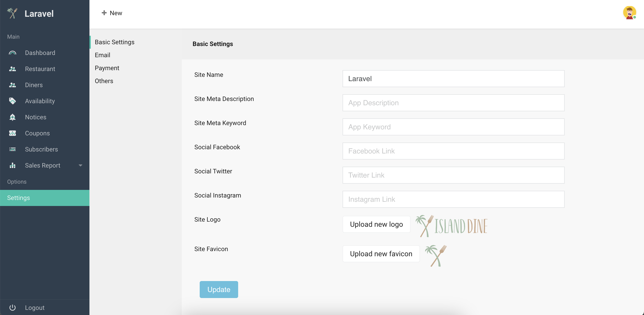The image size is (644, 315).
Task: Click the Update button
Action: [219, 290]
